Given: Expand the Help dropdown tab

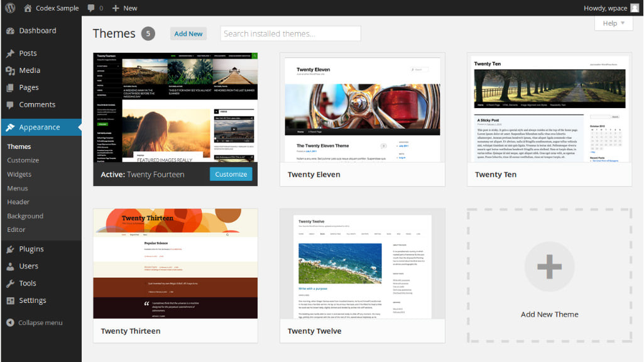Looking at the screenshot, I should click(x=613, y=23).
